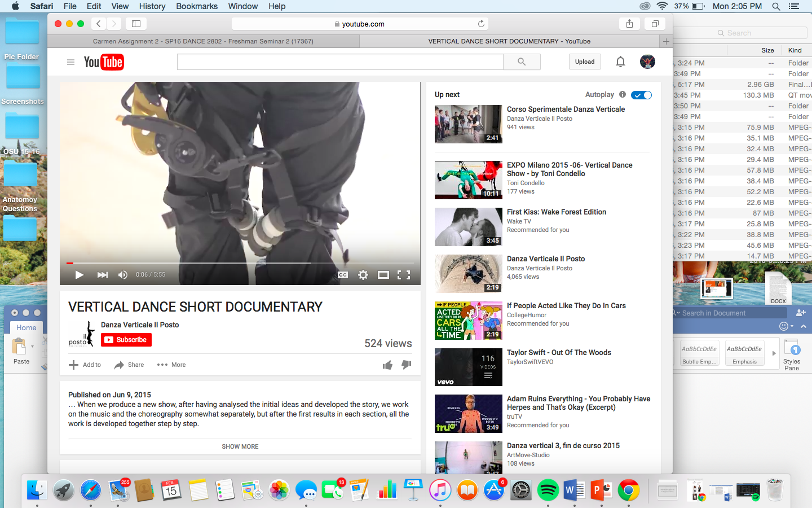Open the YouTube hamburger guide menu
The image size is (812, 508).
point(70,62)
